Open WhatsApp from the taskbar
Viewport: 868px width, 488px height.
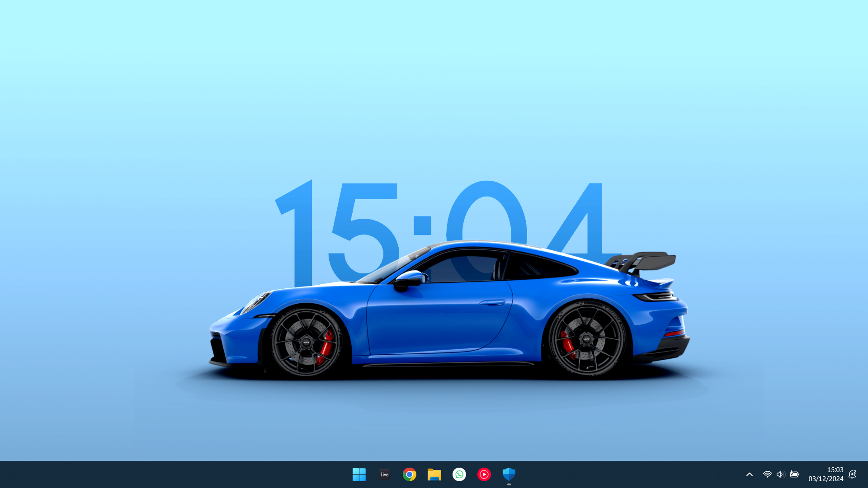pos(459,474)
